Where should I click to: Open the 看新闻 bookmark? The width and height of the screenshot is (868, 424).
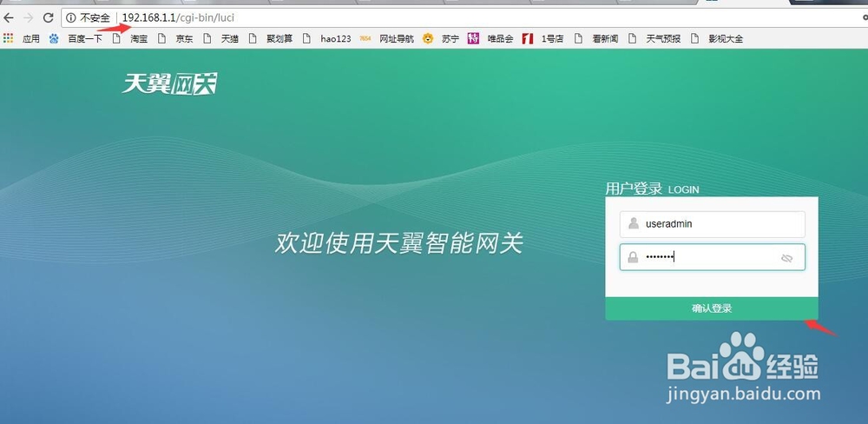pyautogui.click(x=596, y=39)
